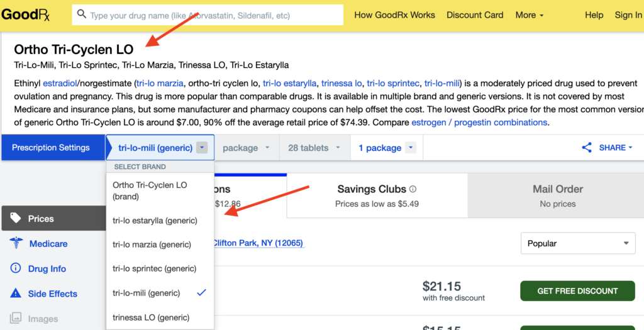Focus the drug name search field

(208, 15)
